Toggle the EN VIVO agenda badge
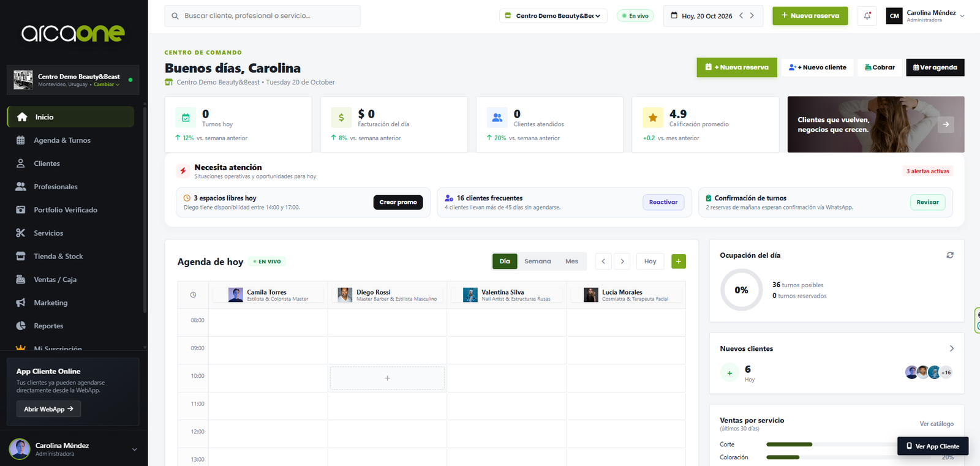 click(x=267, y=261)
